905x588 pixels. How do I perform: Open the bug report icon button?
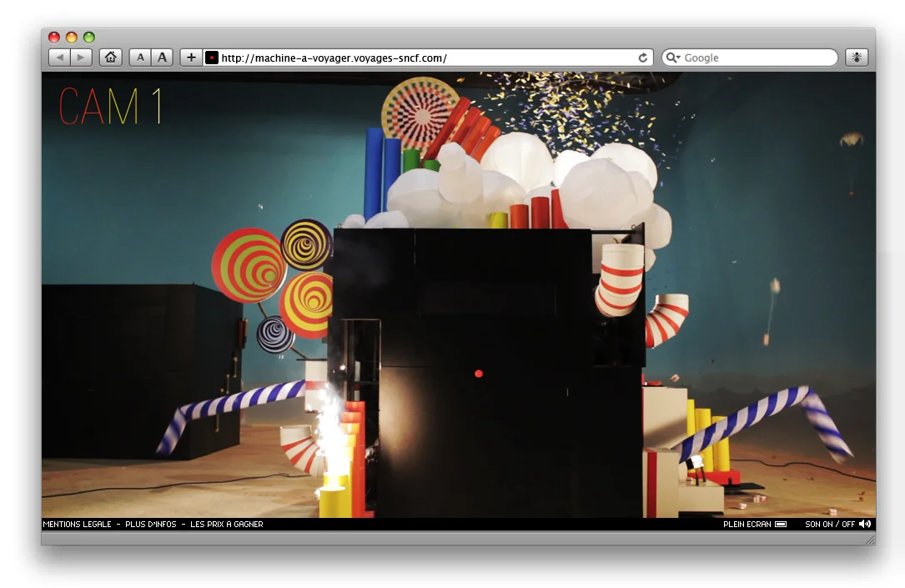pyautogui.click(x=857, y=58)
